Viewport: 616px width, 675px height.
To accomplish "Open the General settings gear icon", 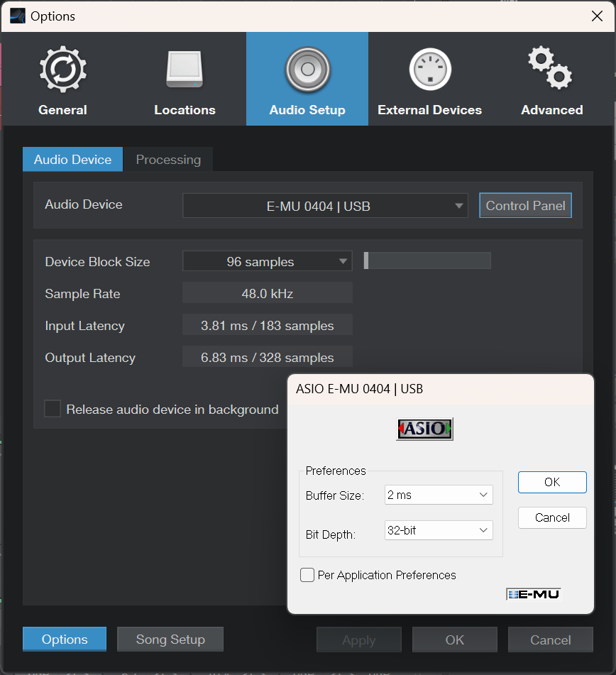I will [x=63, y=70].
